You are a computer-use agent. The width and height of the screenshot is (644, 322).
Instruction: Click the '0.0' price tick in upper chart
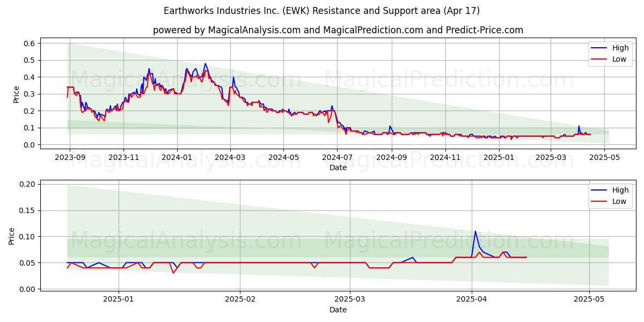pos(29,145)
